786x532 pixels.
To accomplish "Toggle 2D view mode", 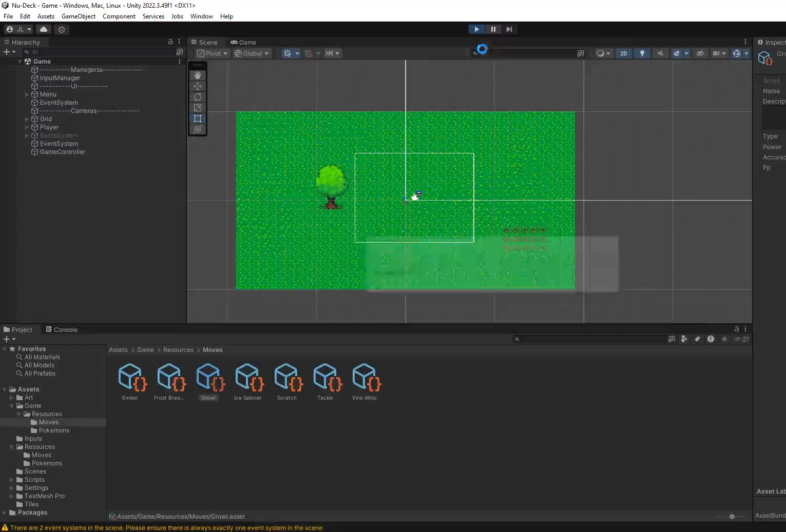I will 623,53.
